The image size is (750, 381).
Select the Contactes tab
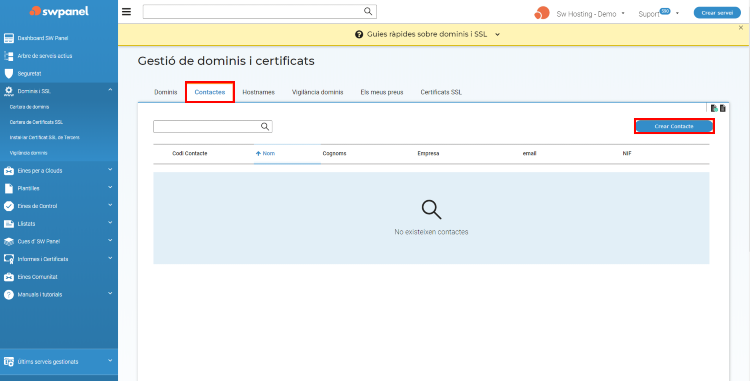(x=210, y=92)
